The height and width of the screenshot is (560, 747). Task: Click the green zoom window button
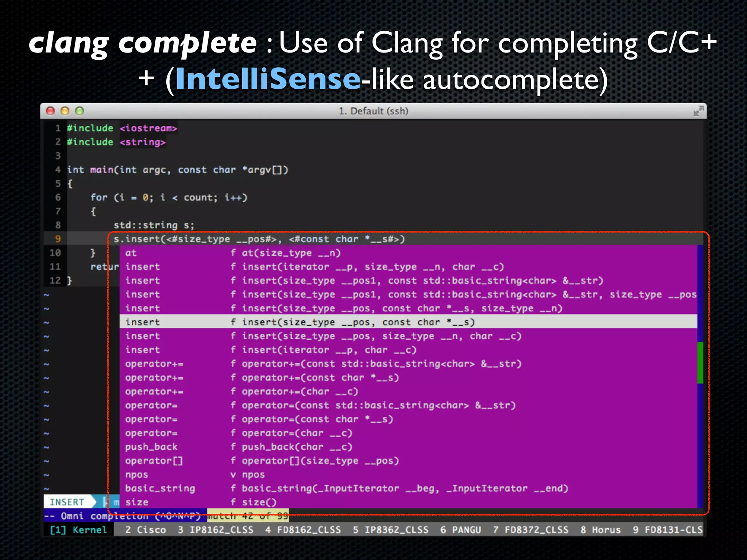[x=80, y=111]
